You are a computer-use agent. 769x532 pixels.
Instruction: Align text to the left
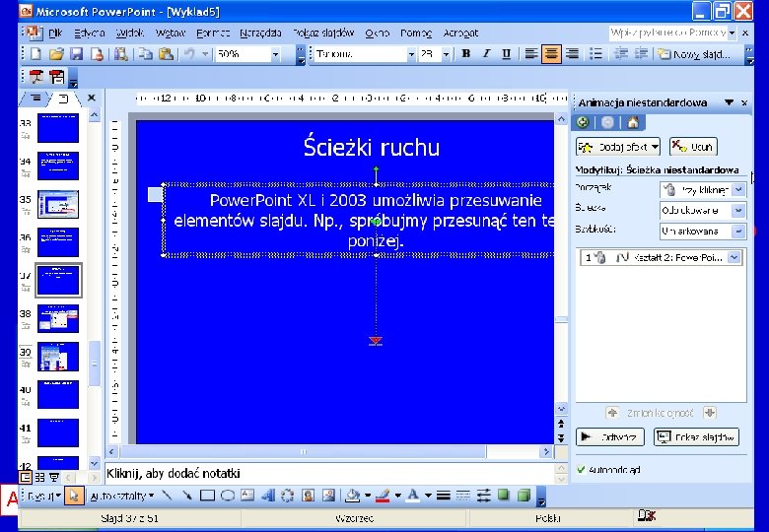pyautogui.click(x=530, y=54)
